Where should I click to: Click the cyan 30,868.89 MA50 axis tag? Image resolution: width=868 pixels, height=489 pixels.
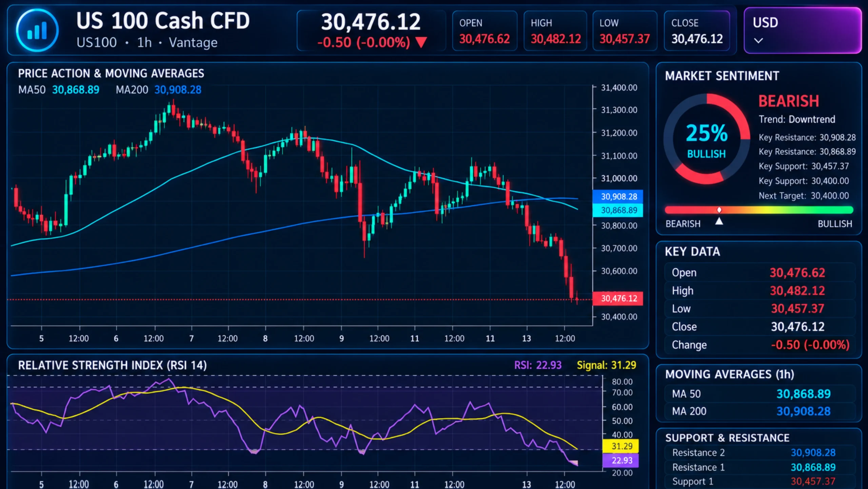(x=618, y=210)
